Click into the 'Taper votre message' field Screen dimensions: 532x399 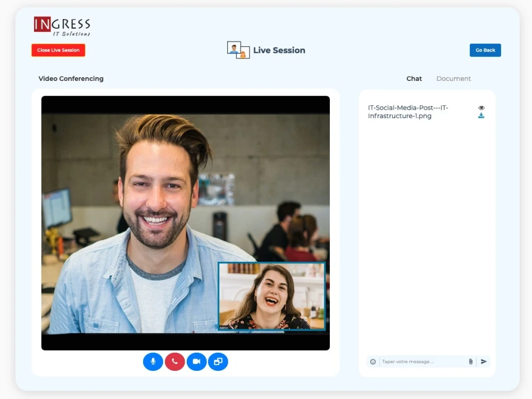(423, 362)
